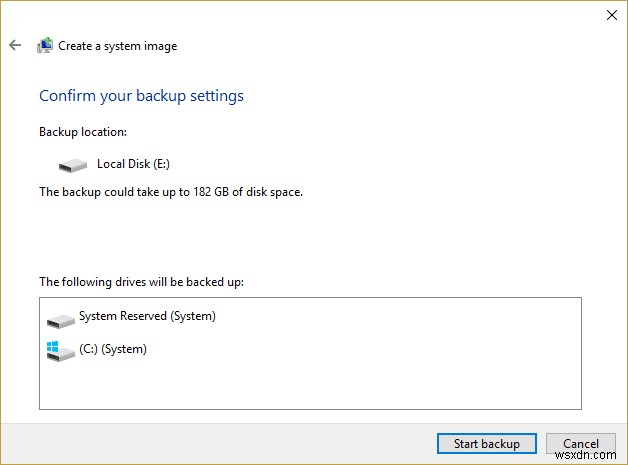Viewport: 628px width, 465px height.
Task: Click the Windows logo (C:) drive icon
Action: pos(60,350)
